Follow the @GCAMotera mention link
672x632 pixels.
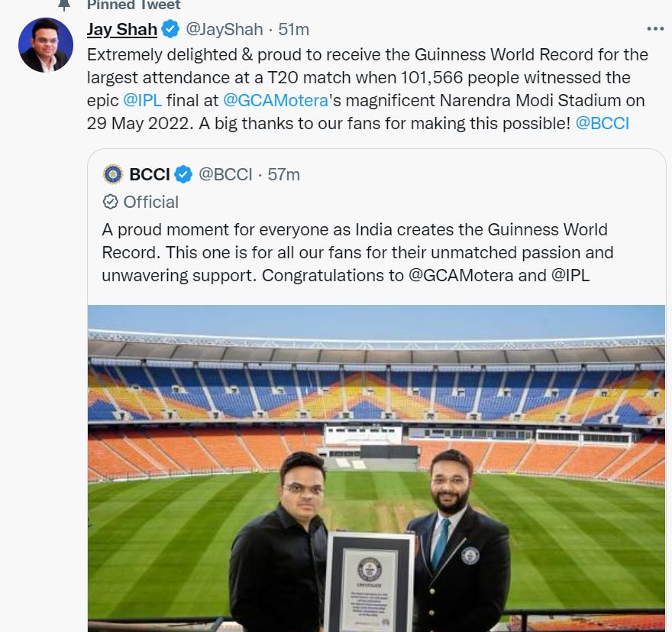[275, 100]
